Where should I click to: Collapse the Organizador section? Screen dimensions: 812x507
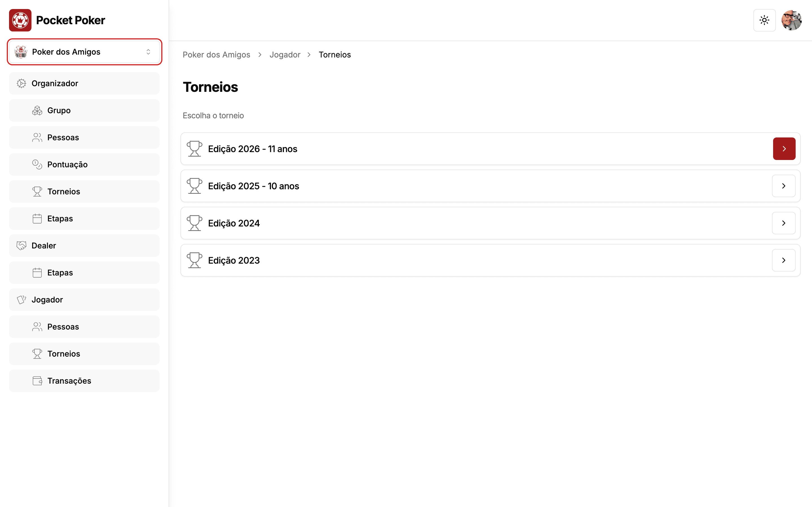pos(84,83)
